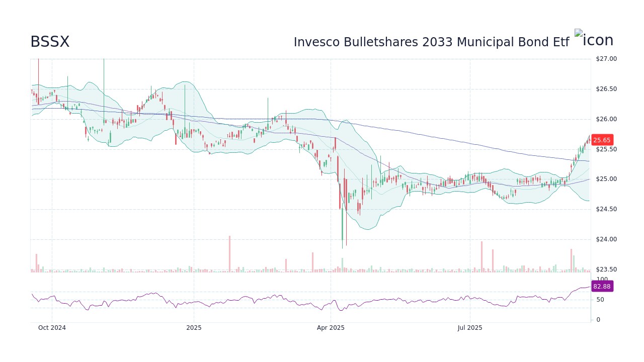This screenshot has width=644, height=362.
Task: Click the purple 82.88 RSI value badge
Action: [x=602, y=286]
